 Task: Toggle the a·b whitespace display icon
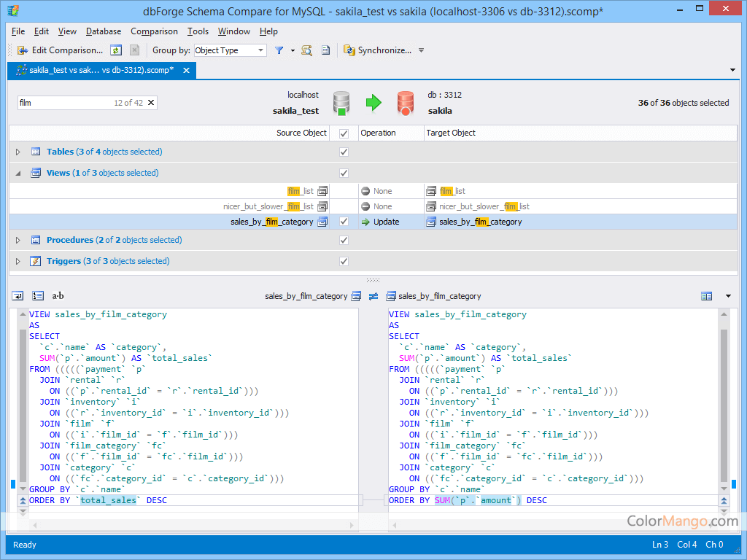click(58, 296)
